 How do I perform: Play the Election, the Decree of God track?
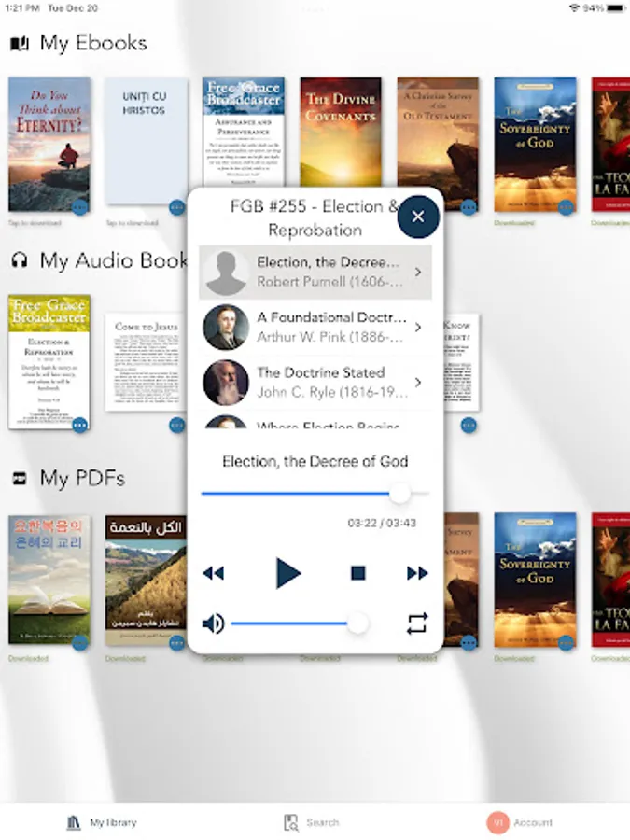pos(287,573)
